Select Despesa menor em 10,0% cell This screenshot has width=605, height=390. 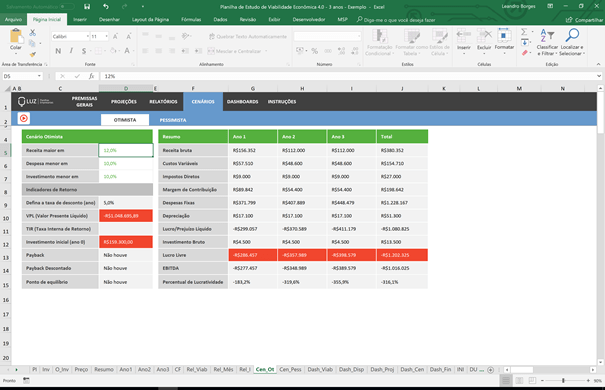point(126,164)
